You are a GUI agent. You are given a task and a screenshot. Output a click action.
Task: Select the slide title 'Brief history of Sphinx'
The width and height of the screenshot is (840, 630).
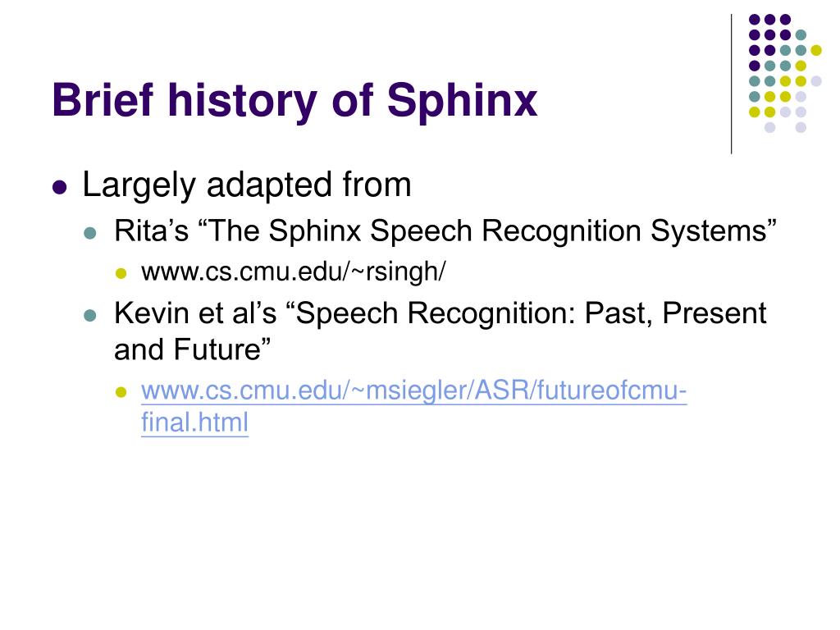click(x=294, y=100)
